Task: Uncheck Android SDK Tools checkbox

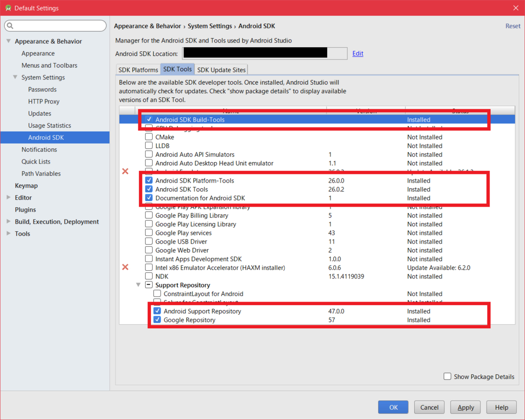Action: (x=149, y=189)
